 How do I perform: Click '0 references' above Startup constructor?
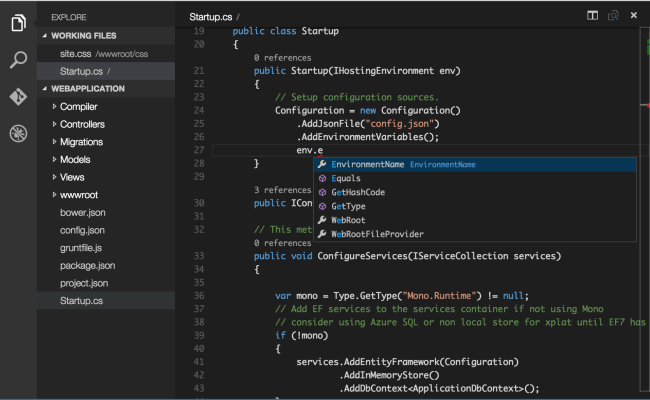[283, 58]
